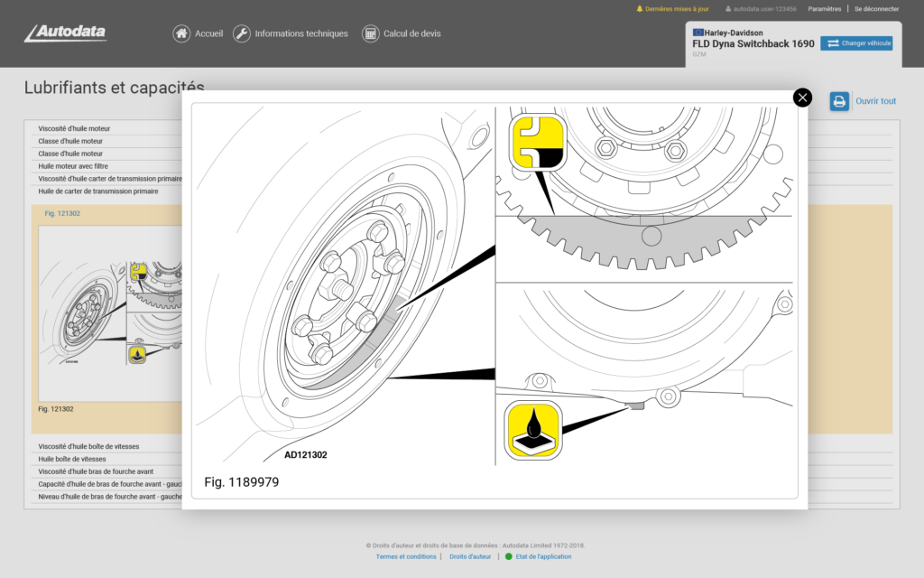
Task: Click Se déconnecter to log out
Action: tap(876, 9)
